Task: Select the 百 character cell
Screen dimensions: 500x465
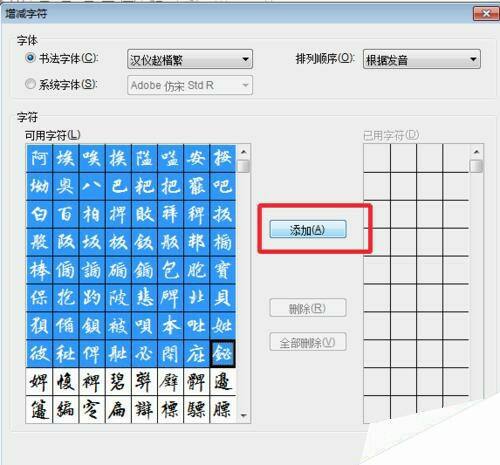Action: [x=65, y=214]
